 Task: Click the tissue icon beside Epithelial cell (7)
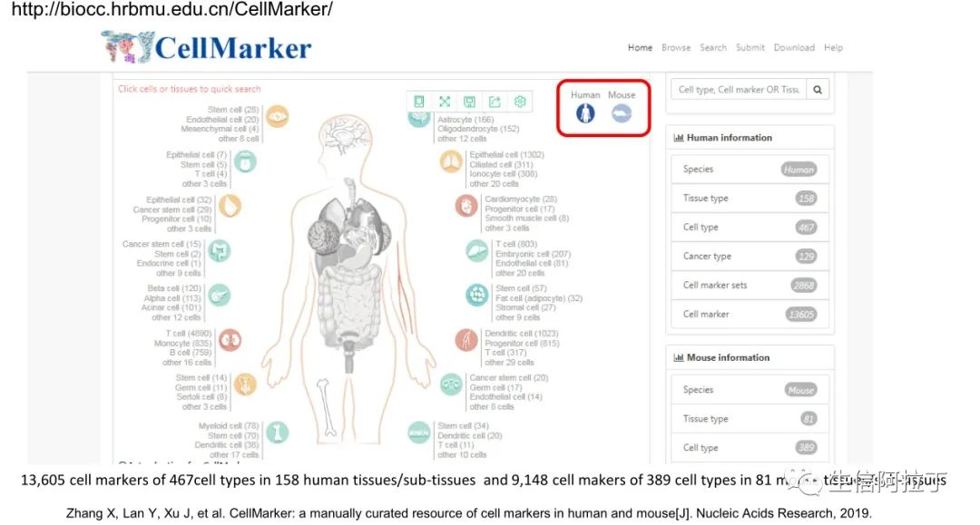click(245, 162)
